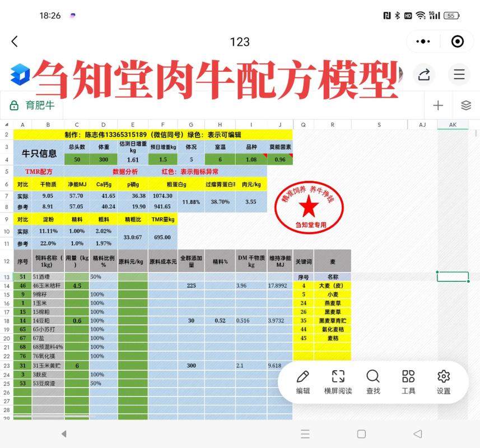The height and width of the screenshot is (448, 480).
Task: Select the TMR配方 cell
Action: pos(39,171)
